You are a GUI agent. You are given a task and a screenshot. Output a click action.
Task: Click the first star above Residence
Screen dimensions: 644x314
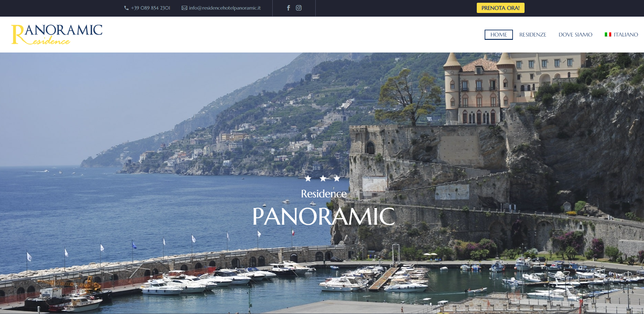[308, 178]
